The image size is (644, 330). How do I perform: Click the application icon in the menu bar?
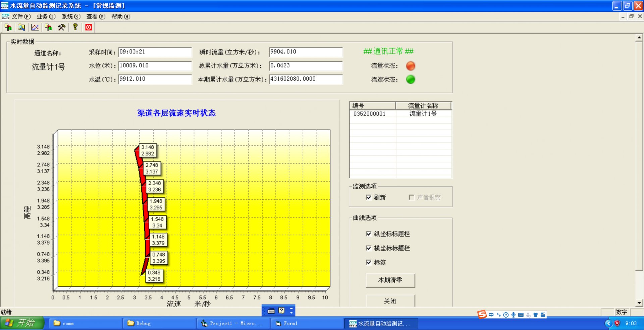coord(5,16)
